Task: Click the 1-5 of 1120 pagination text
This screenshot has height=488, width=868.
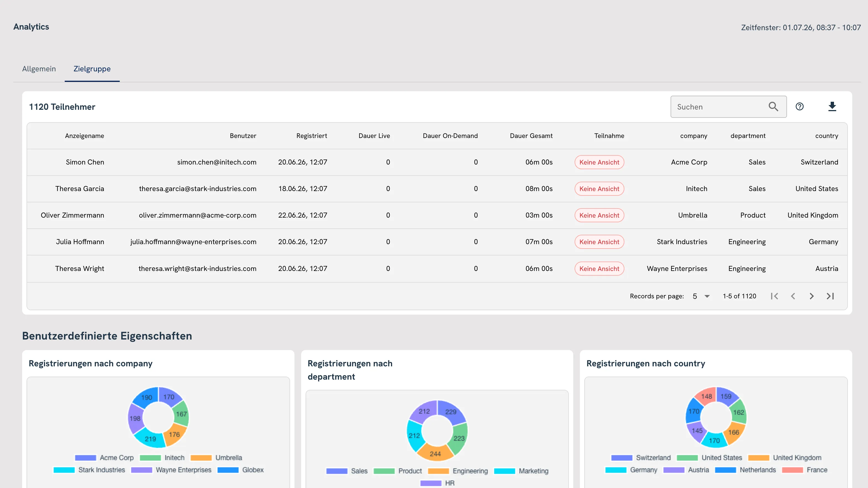Action: pos(739,296)
